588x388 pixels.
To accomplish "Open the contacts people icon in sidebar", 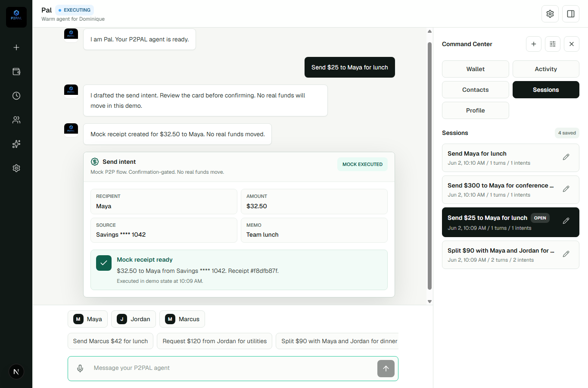I will (x=16, y=120).
